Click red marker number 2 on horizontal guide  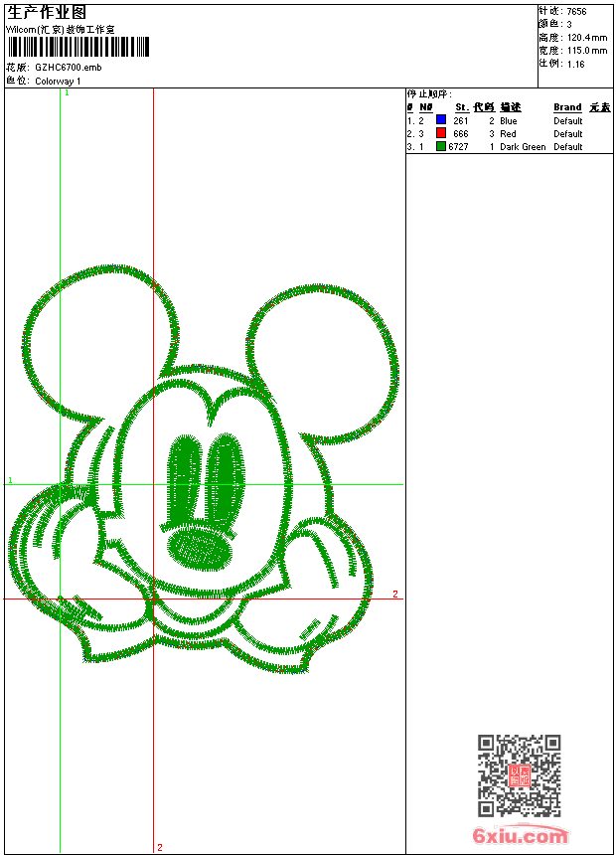coord(394,595)
